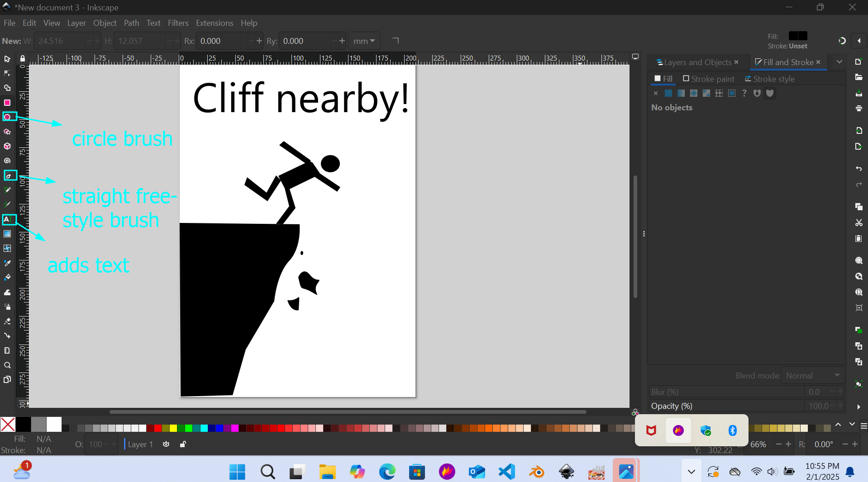Click the Undo arrow in command bar
This screenshot has width=868, height=482.
(858, 169)
